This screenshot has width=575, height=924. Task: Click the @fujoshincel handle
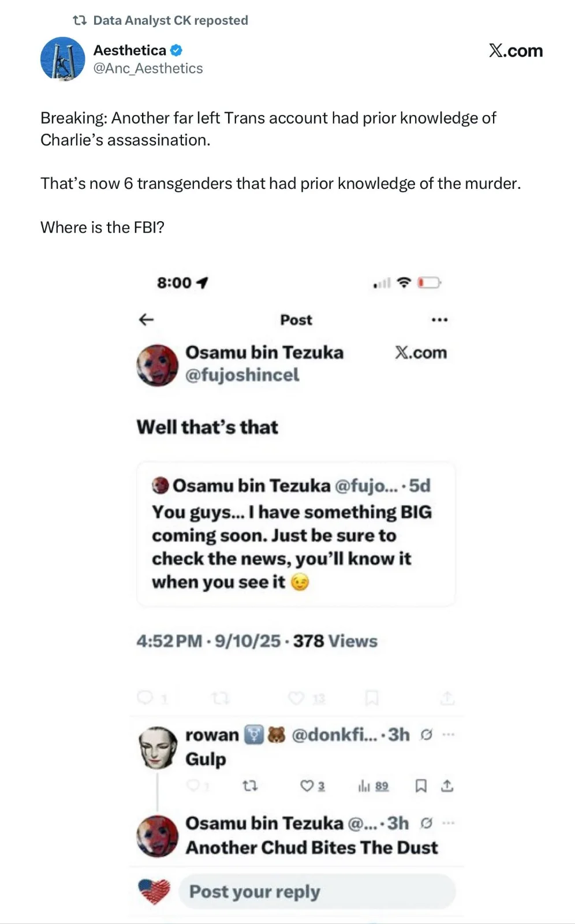pos(242,375)
